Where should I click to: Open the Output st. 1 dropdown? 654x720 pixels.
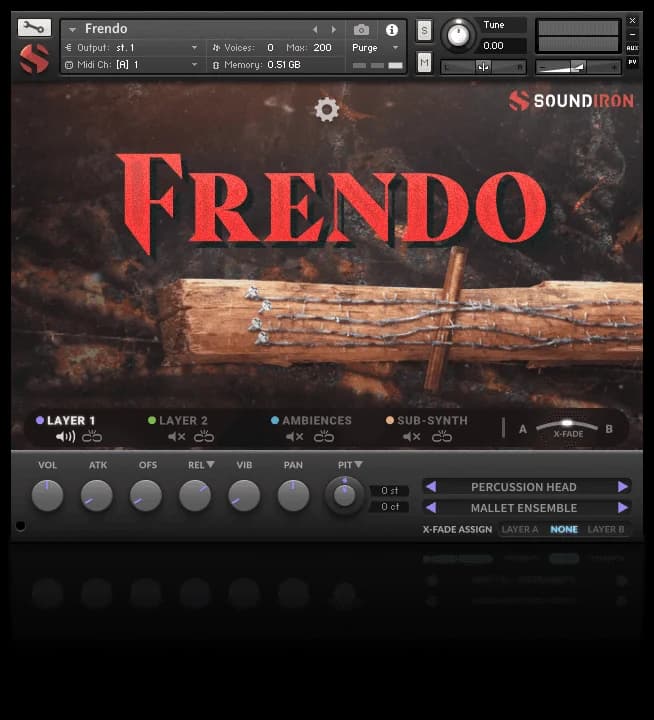(131, 47)
